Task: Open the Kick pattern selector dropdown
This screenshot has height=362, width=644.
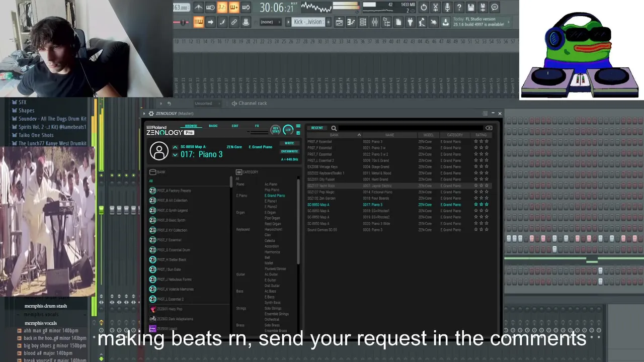Action: click(308, 22)
